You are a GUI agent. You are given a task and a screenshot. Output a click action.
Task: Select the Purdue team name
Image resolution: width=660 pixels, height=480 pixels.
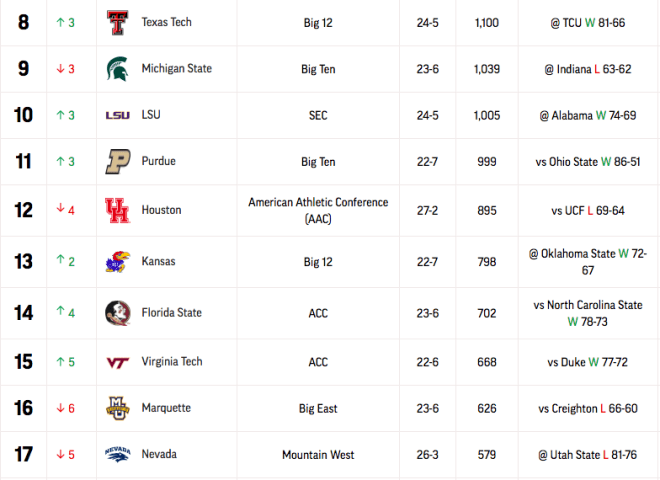[158, 161]
